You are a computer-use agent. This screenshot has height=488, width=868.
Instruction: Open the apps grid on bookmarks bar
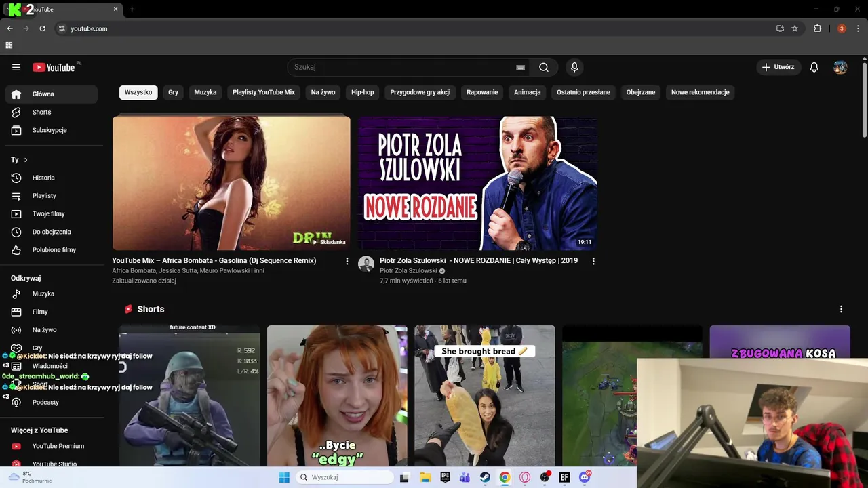point(9,45)
